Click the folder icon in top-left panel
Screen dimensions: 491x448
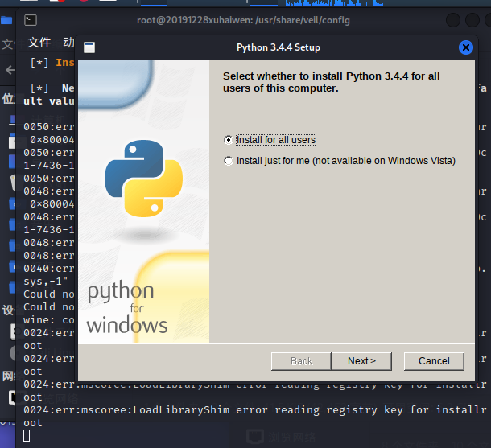tap(6, 21)
